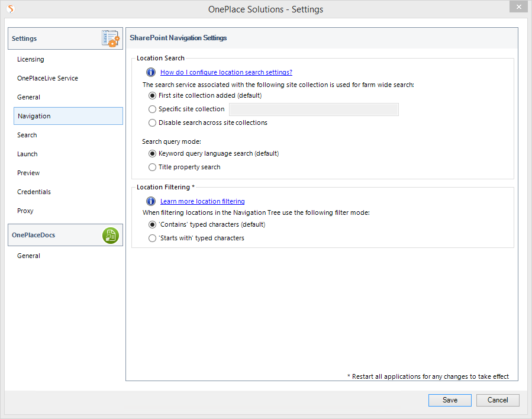Go to the Credentials settings page
Viewport: 532px width, 419px height.
(34, 192)
